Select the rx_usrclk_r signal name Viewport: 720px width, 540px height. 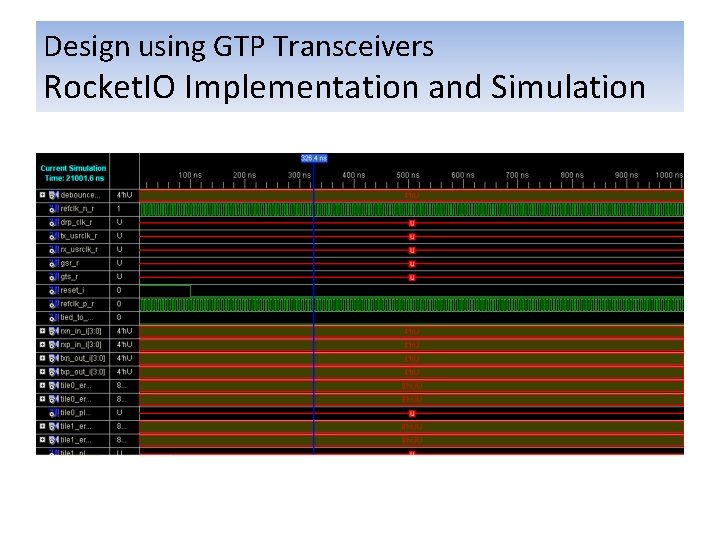point(79,249)
